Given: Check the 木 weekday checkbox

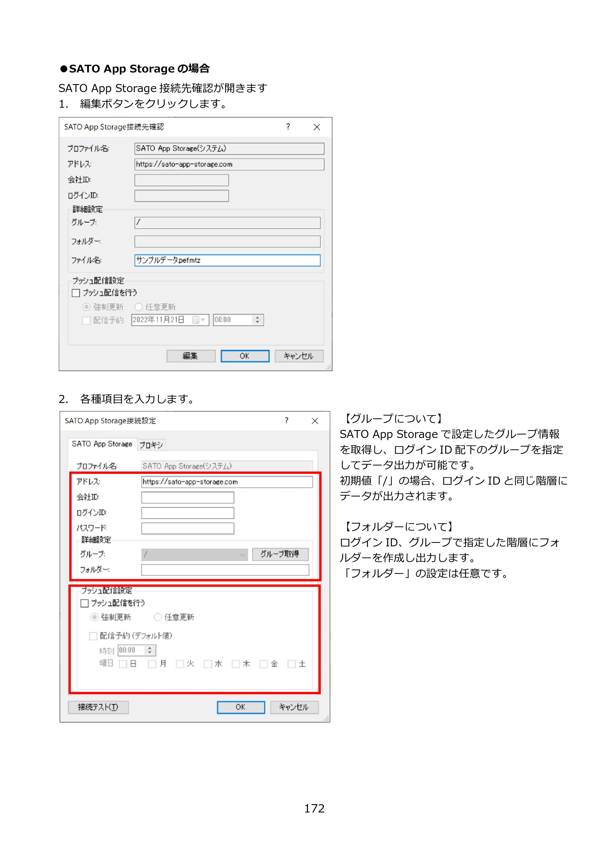Looking at the screenshot, I should point(236,664).
